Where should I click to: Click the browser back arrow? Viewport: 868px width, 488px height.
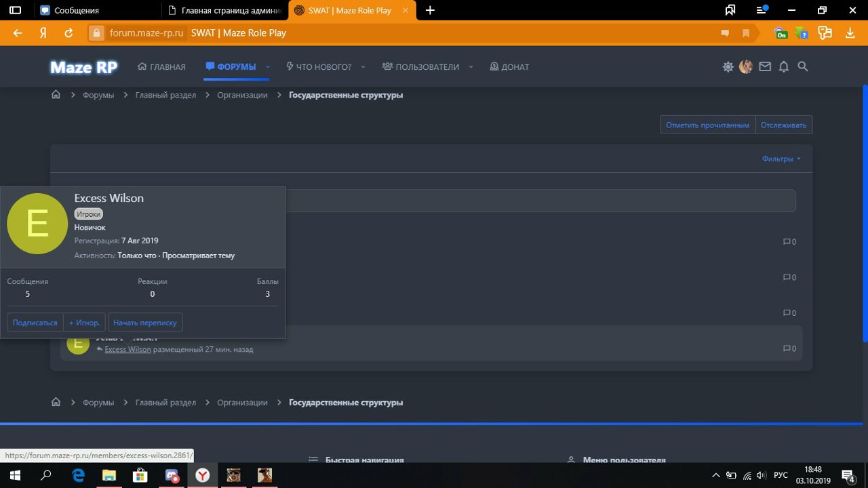[18, 33]
